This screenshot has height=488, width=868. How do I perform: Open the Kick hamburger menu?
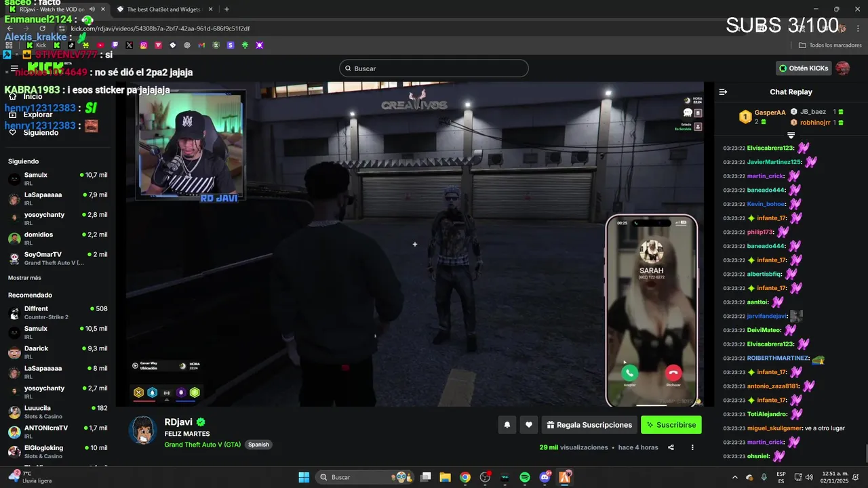click(14, 68)
